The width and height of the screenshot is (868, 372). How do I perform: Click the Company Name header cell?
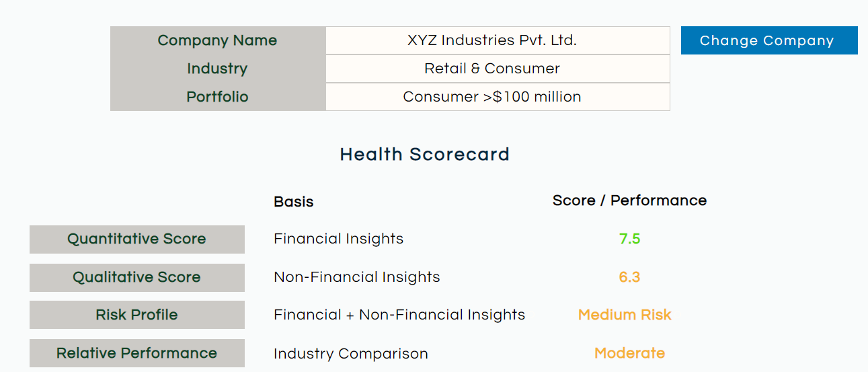218,40
